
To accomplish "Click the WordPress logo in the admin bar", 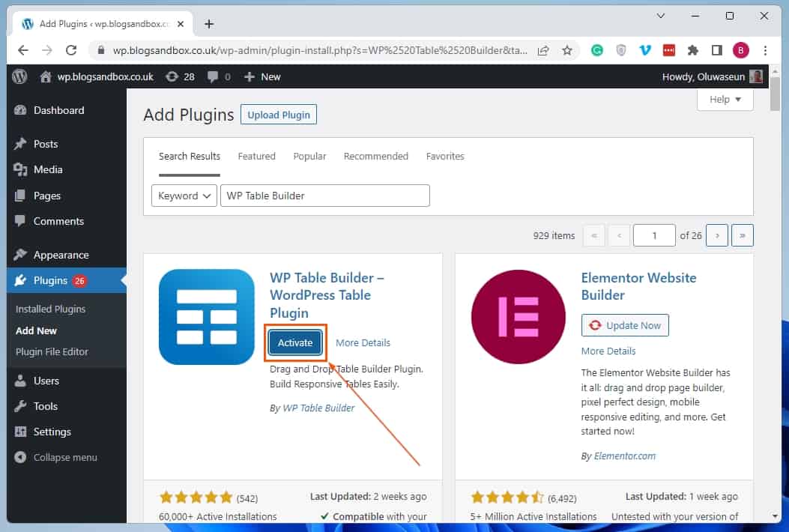I will [x=19, y=76].
